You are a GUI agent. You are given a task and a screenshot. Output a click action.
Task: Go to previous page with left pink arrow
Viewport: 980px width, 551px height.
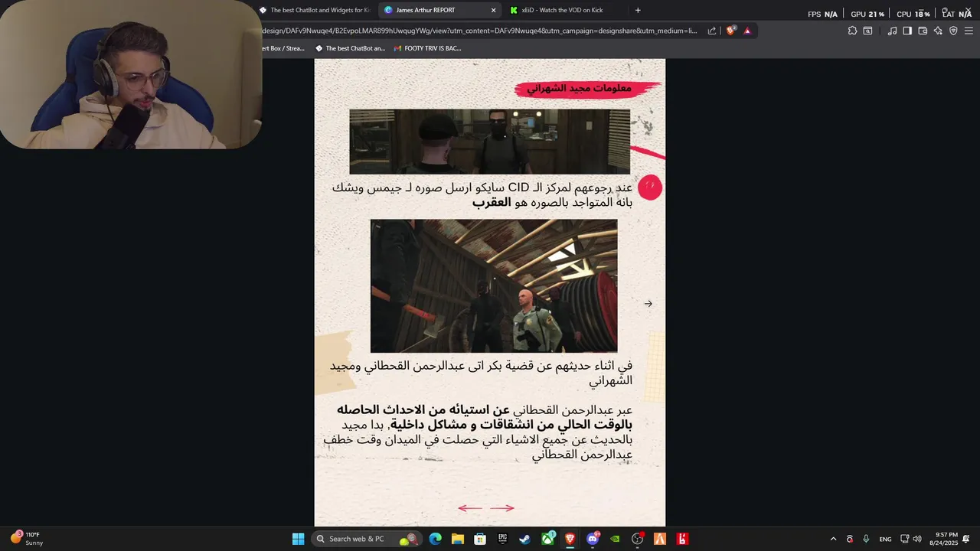(470, 507)
